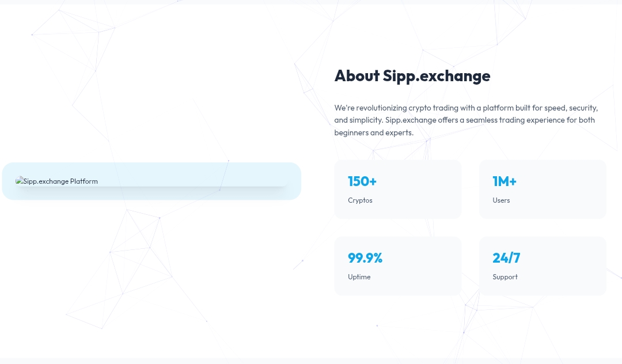
Task: Click the "Uptime" stat label
Action: coord(359,277)
